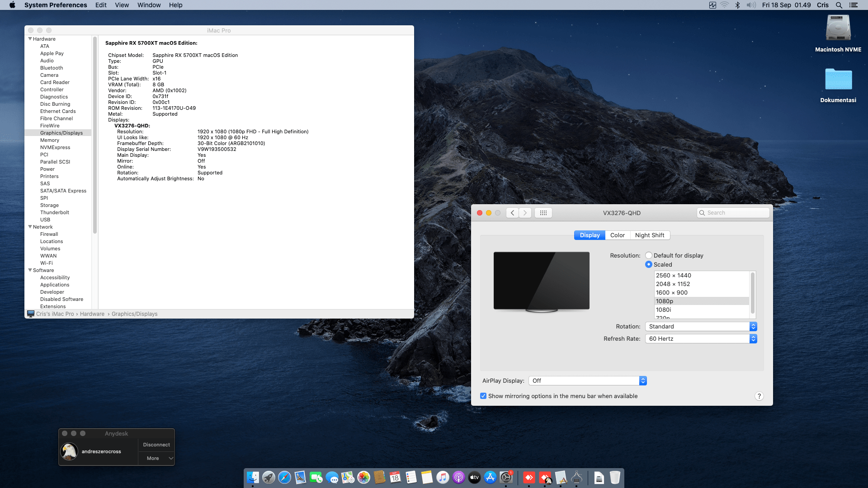Open Spotlight search in menu bar
868x488 pixels.
point(839,5)
